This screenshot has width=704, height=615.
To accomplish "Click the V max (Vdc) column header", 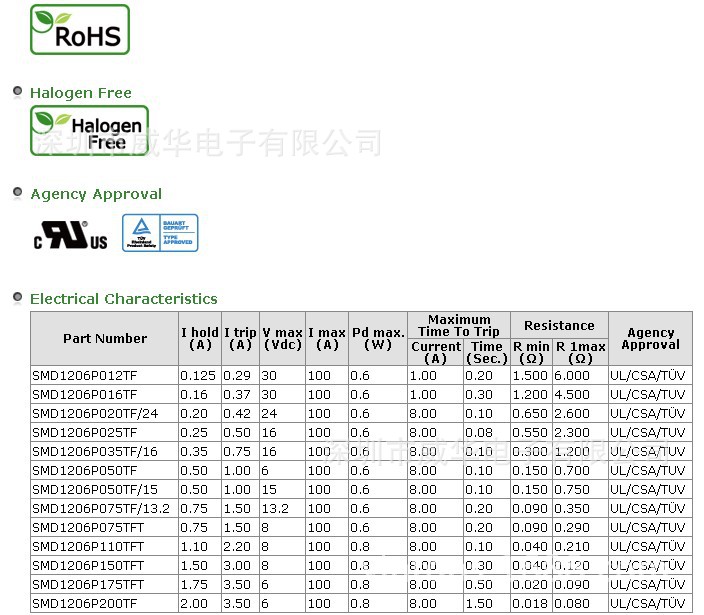I will click(x=282, y=339).
